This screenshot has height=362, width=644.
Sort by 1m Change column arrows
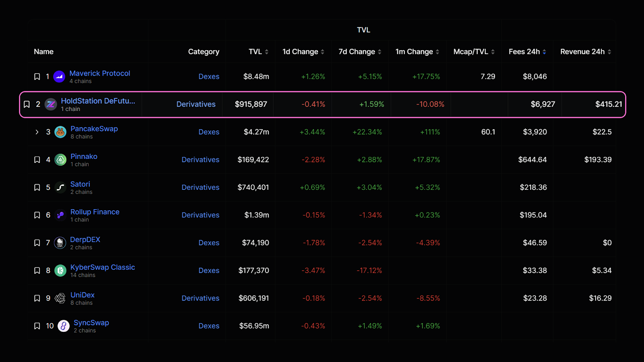(x=438, y=52)
